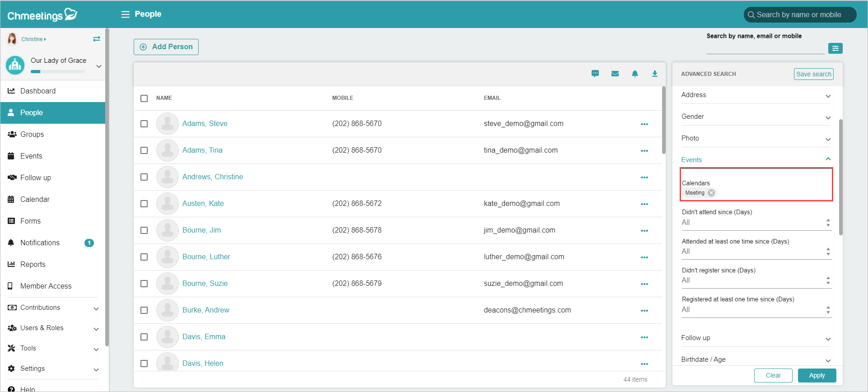868x392 pixels.
Task: Check the box for Adams, Tina
Action: pyautogui.click(x=144, y=150)
